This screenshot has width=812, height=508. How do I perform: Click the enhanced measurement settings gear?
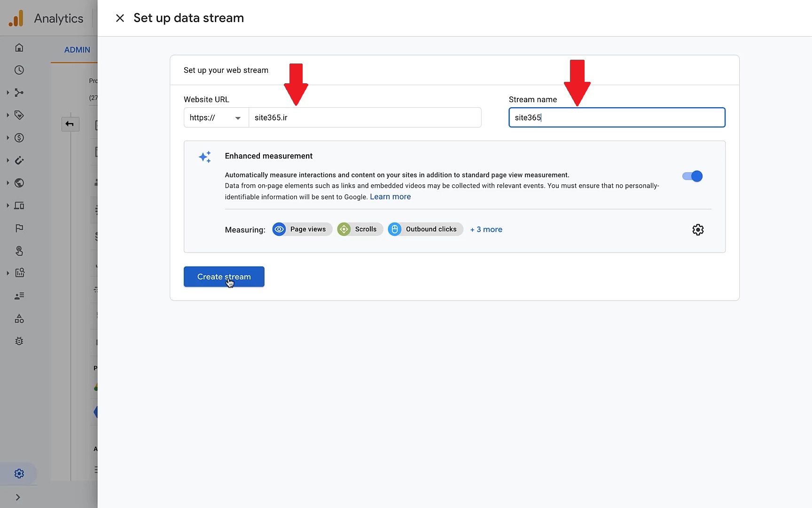coord(698,230)
